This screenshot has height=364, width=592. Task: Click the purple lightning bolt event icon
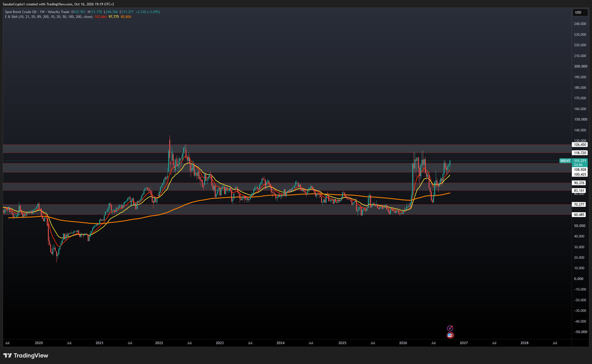[x=450, y=328]
